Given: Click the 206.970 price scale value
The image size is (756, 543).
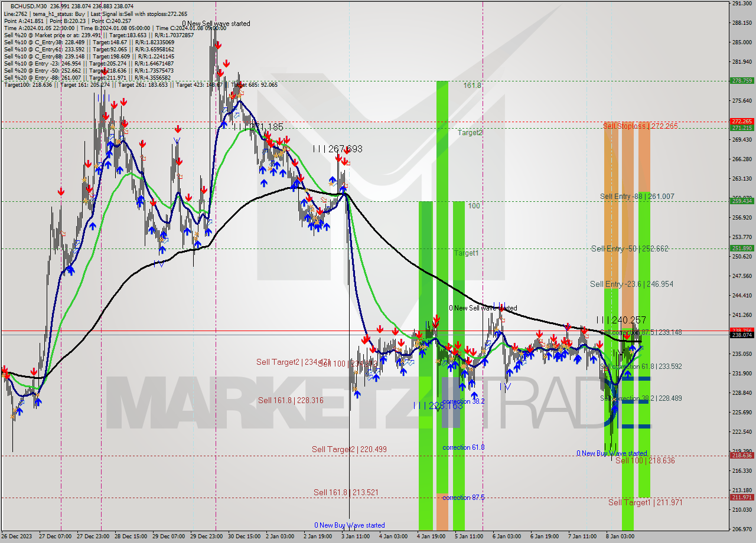Looking at the screenshot, I should 742,529.
